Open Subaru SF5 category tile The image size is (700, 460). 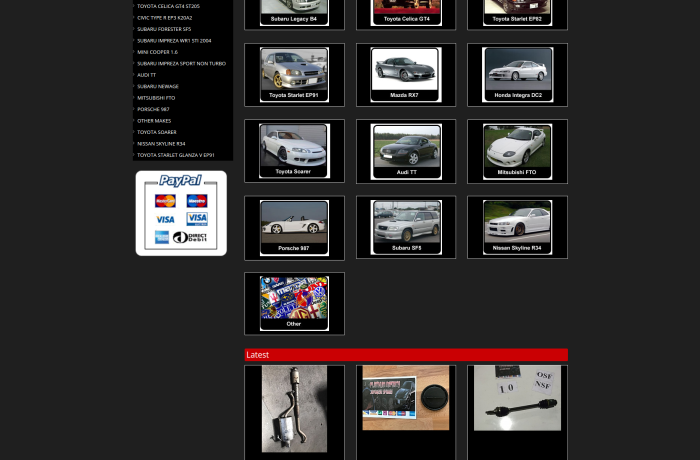[406, 227]
